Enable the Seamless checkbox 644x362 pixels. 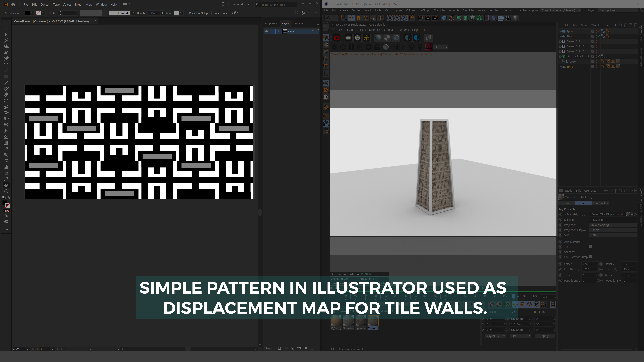591,252
